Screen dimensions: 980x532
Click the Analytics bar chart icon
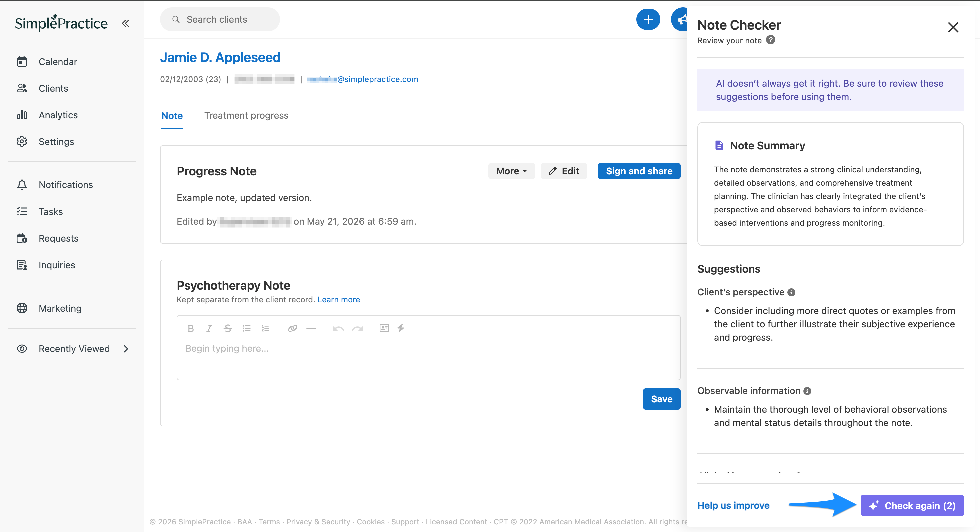click(22, 115)
